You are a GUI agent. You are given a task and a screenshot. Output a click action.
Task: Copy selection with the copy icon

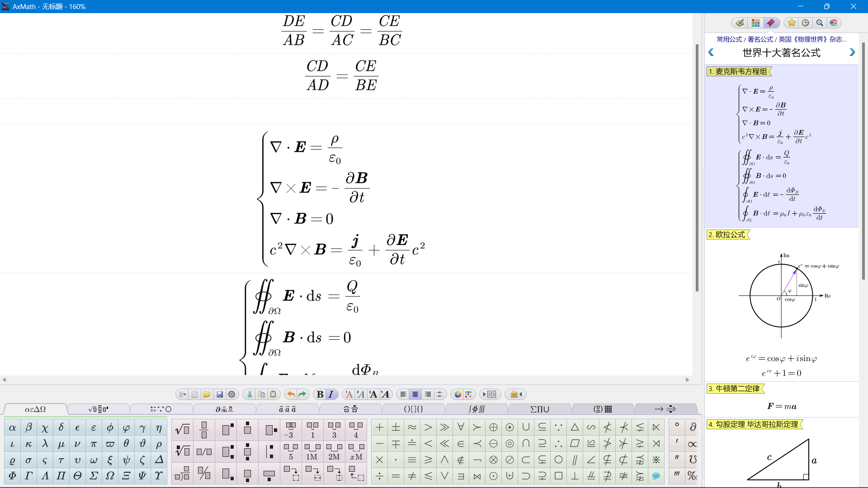coord(261,394)
